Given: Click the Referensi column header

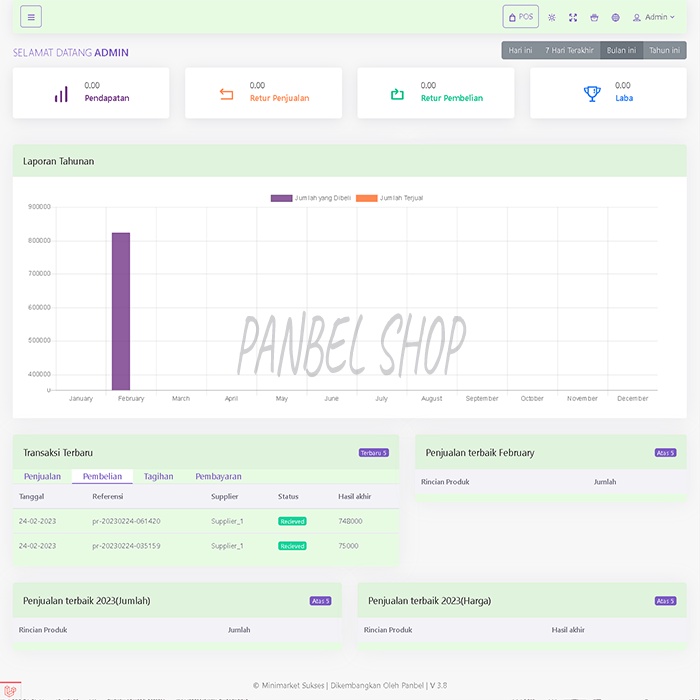Looking at the screenshot, I should (108, 496).
